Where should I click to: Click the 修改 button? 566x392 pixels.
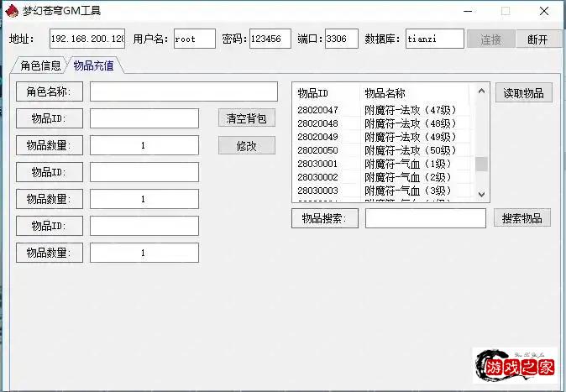click(x=246, y=145)
